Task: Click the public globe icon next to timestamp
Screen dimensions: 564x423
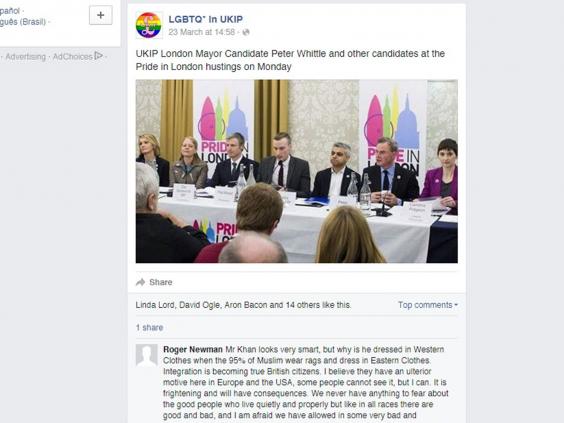Action: (x=246, y=32)
